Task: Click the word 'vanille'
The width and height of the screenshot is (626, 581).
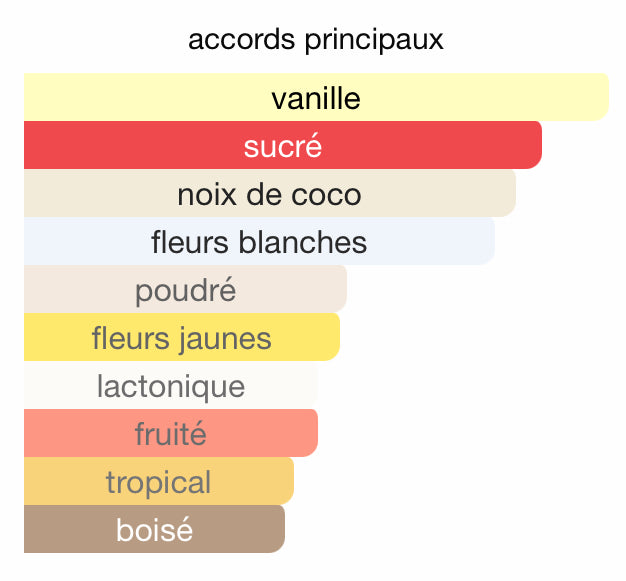Action: pyautogui.click(x=316, y=98)
